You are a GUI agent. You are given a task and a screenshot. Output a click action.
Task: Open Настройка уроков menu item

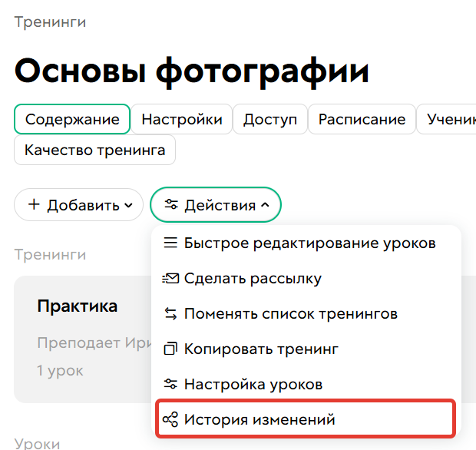pos(306,384)
